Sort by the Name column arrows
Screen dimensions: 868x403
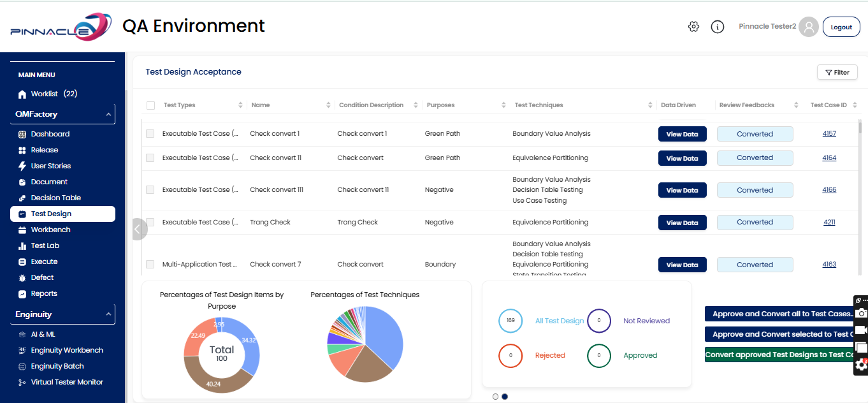coord(328,105)
